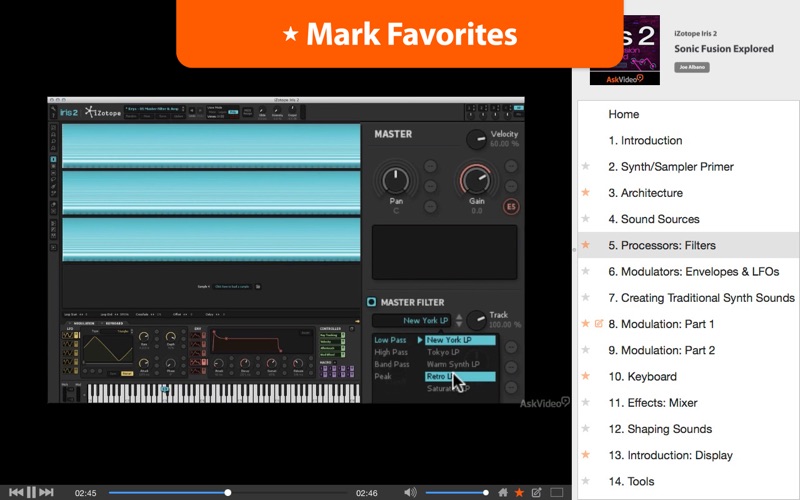Favorite the Synth/Sampler Primer lesson star
This screenshot has width=800, height=500.
[x=586, y=166]
